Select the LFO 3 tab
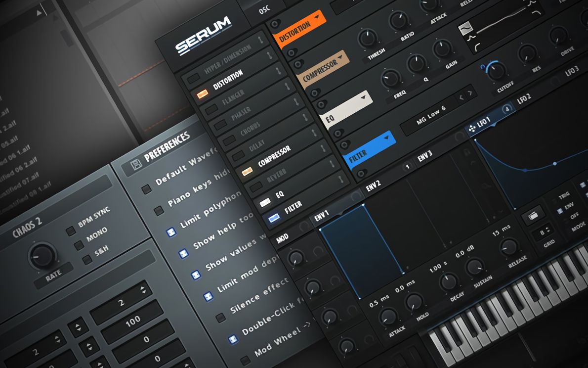588x368 pixels. pyautogui.click(x=572, y=71)
